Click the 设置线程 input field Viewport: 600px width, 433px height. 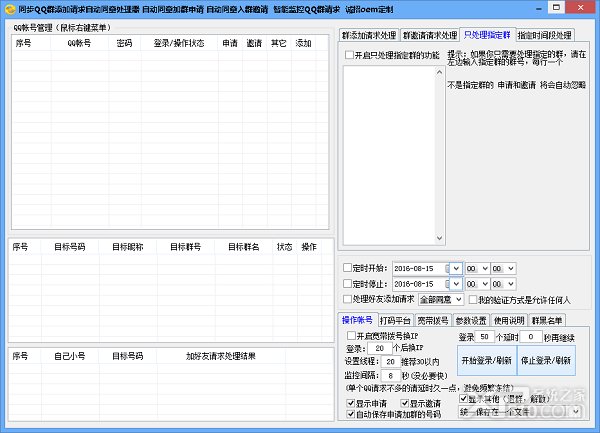click(390, 361)
